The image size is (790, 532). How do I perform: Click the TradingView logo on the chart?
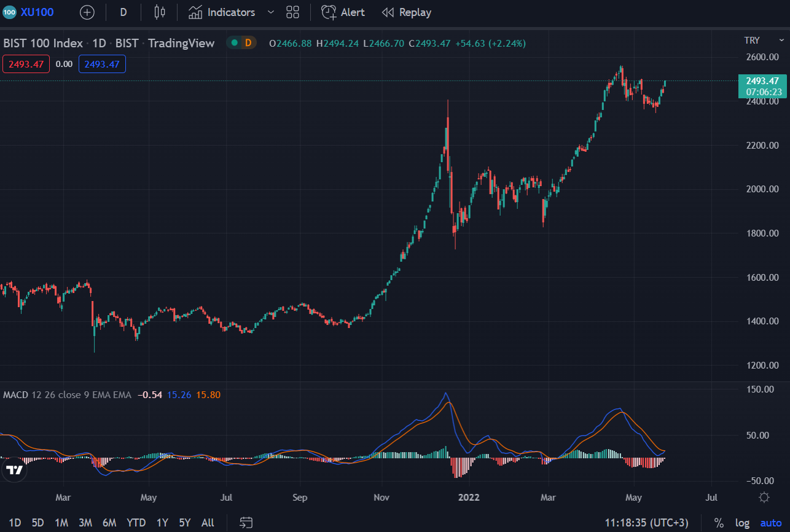[x=15, y=471]
